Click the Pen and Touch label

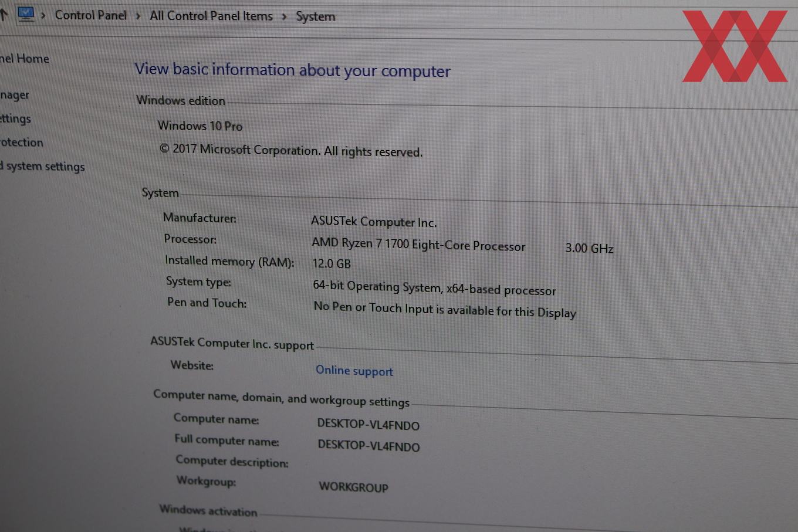tap(207, 303)
